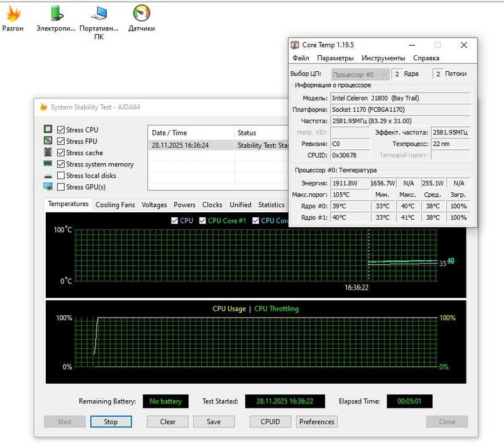
Task: Click the Save button
Action: 214,422
